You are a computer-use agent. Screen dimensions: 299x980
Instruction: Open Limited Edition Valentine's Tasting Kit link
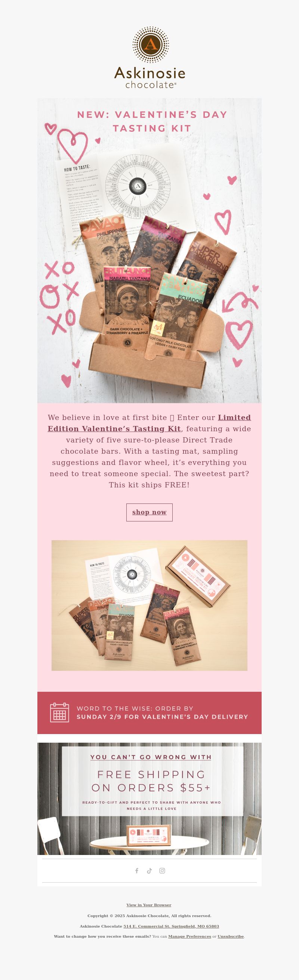click(149, 423)
